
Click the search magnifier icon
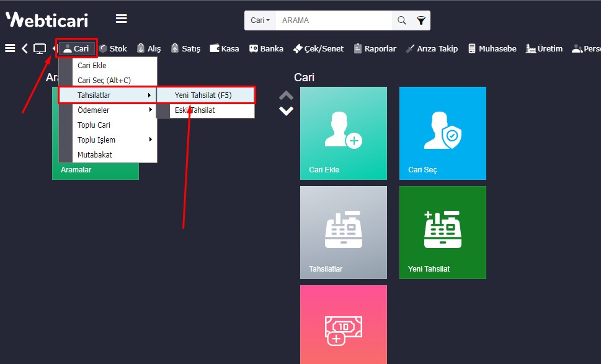tap(402, 20)
